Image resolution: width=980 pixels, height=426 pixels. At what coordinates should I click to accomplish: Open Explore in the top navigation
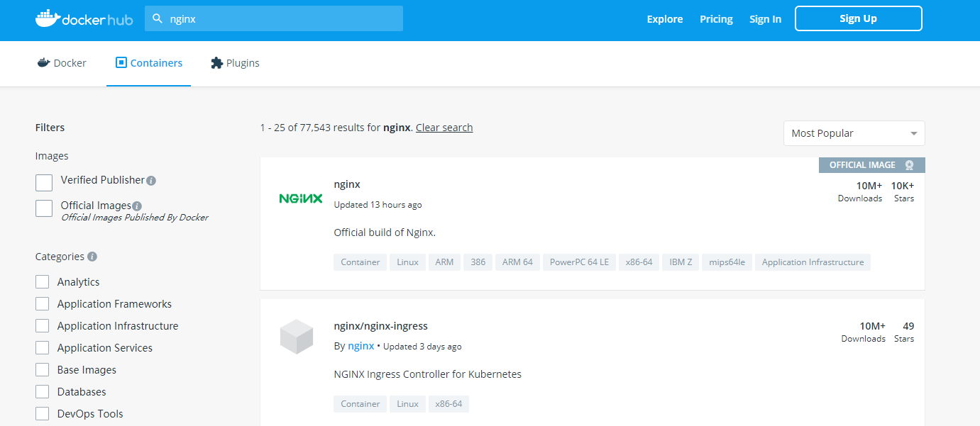(665, 19)
